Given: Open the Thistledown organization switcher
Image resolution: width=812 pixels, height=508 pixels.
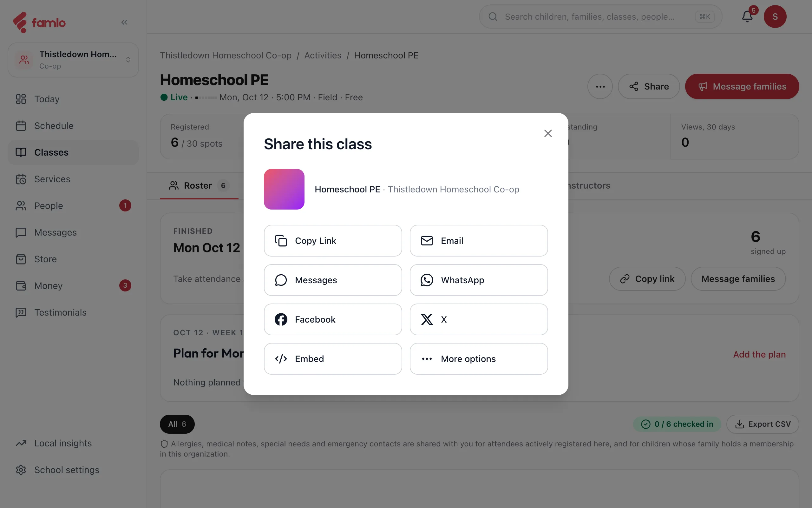Looking at the screenshot, I should coord(73,60).
